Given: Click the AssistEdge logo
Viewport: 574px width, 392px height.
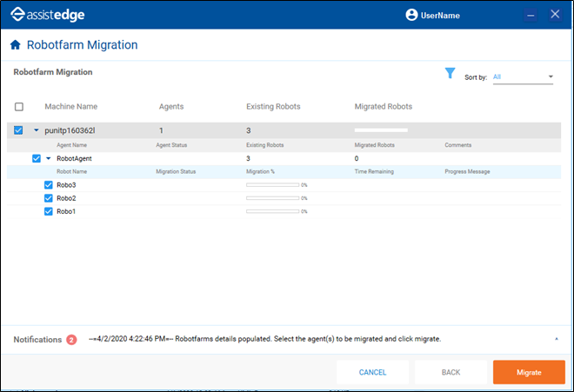Looking at the screenshot, I should (50, 15).
